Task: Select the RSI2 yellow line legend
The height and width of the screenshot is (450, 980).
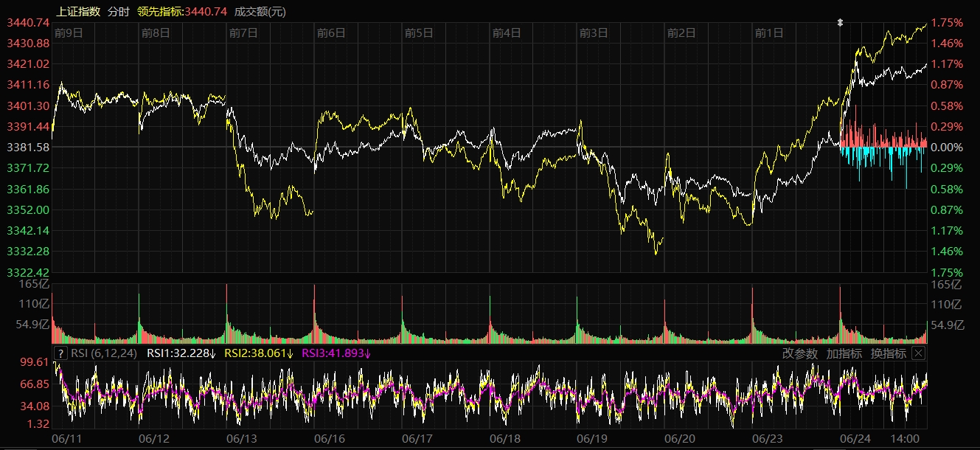Action: tap(259, 353)
